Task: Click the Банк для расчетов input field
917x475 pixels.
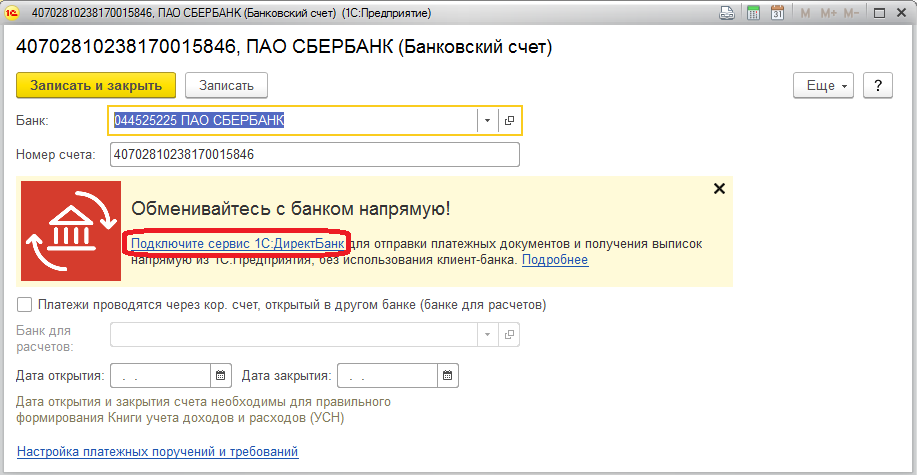Action: [294, 335]
